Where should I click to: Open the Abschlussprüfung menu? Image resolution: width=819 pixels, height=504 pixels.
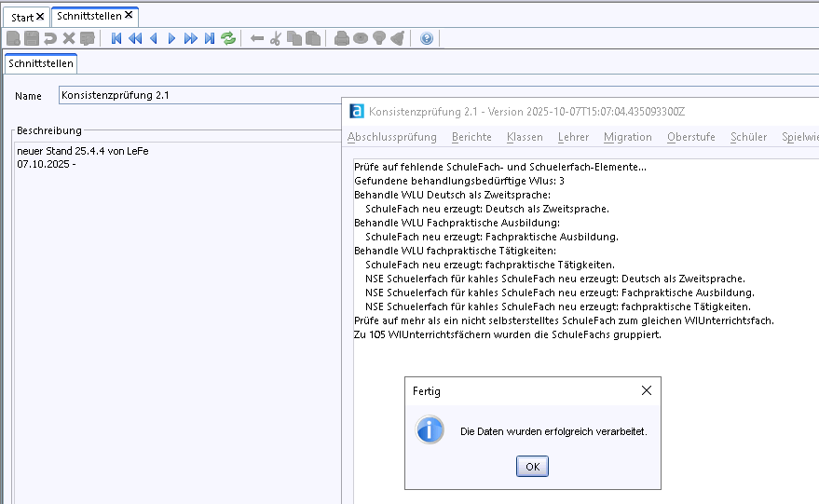click(391, 137)
